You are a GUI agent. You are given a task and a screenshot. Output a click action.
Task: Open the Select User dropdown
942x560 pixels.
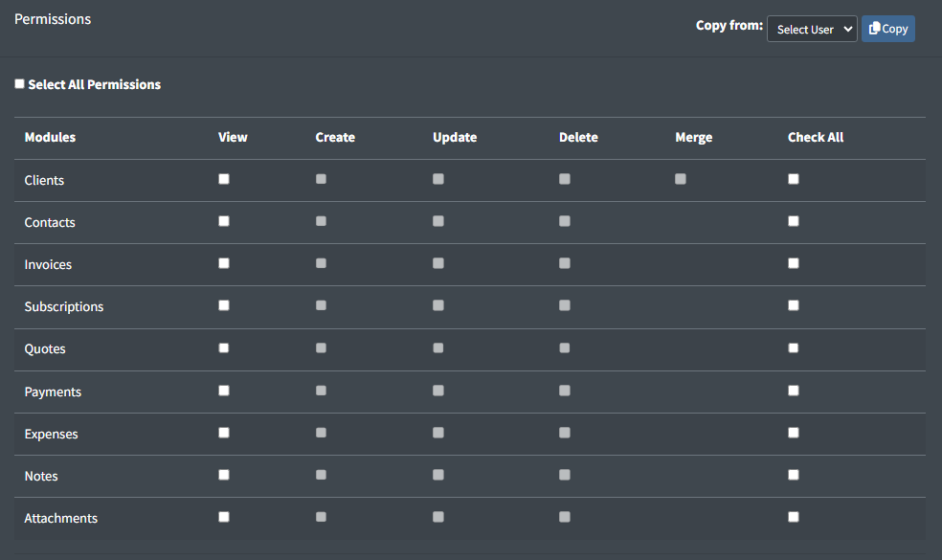811,29
